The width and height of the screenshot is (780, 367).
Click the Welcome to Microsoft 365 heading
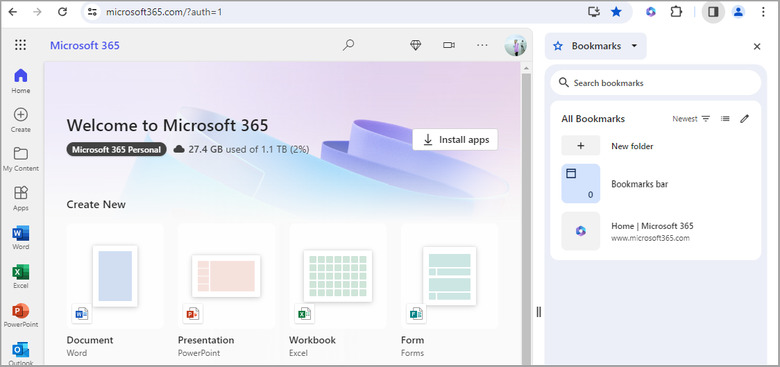click(167, 125)
